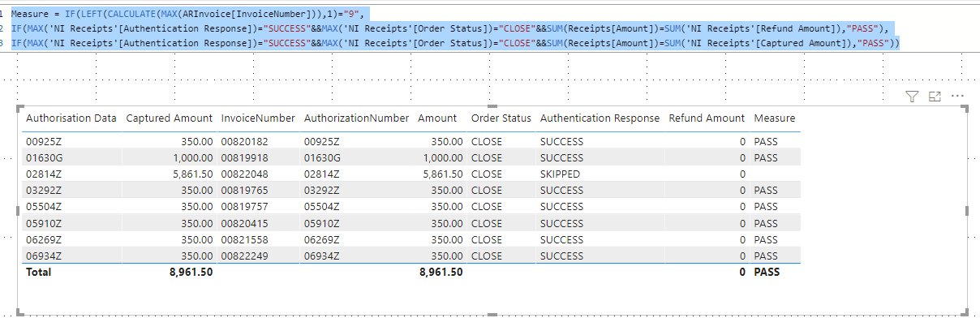Click invoice number 00822048
Image resolution: width=980 pixels, height=318 pixels.
pyautogui.click(x=244, y=174)
